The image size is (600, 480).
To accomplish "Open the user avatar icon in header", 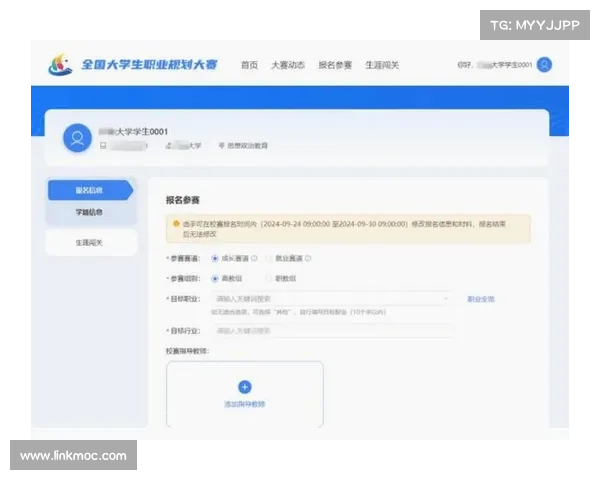I will tap(544, 65).
